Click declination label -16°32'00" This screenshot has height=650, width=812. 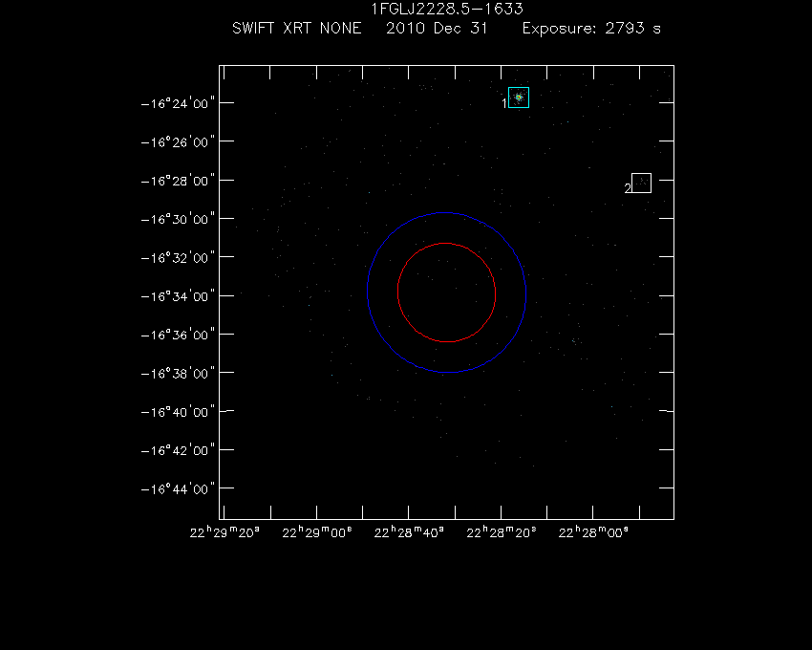pyautogui.click(x=178, y=258)
